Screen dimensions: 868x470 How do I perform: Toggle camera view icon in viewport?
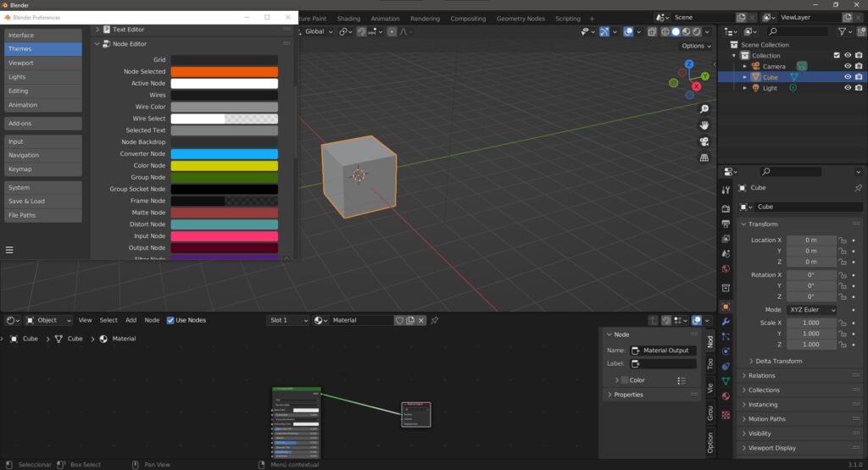click(704, 141)
